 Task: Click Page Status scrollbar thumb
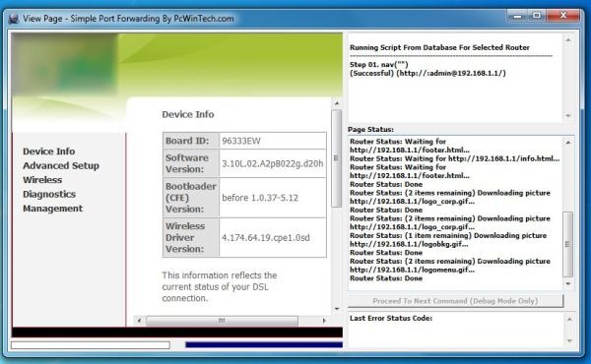pos(567,244)
